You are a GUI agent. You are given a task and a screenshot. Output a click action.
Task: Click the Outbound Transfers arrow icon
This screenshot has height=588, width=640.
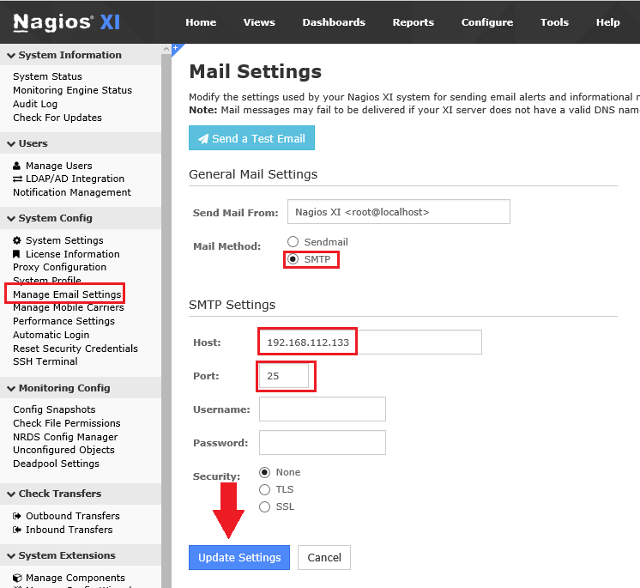coord(17,516)
